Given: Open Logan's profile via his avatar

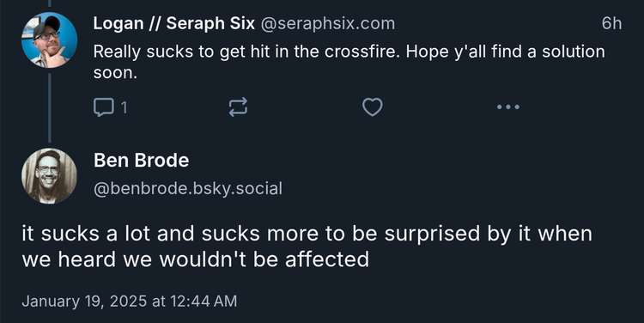Looking at the screenshot, I should (49, 40).
